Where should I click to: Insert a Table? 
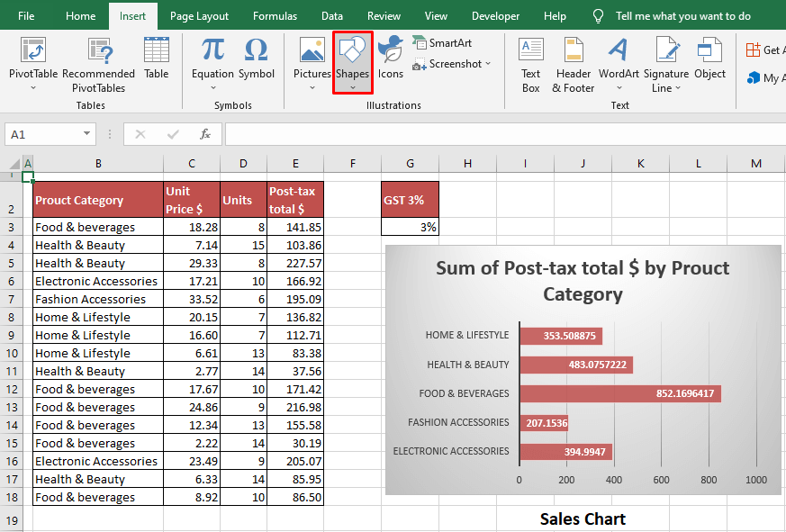pyautogui.click(x=156, y=54)
